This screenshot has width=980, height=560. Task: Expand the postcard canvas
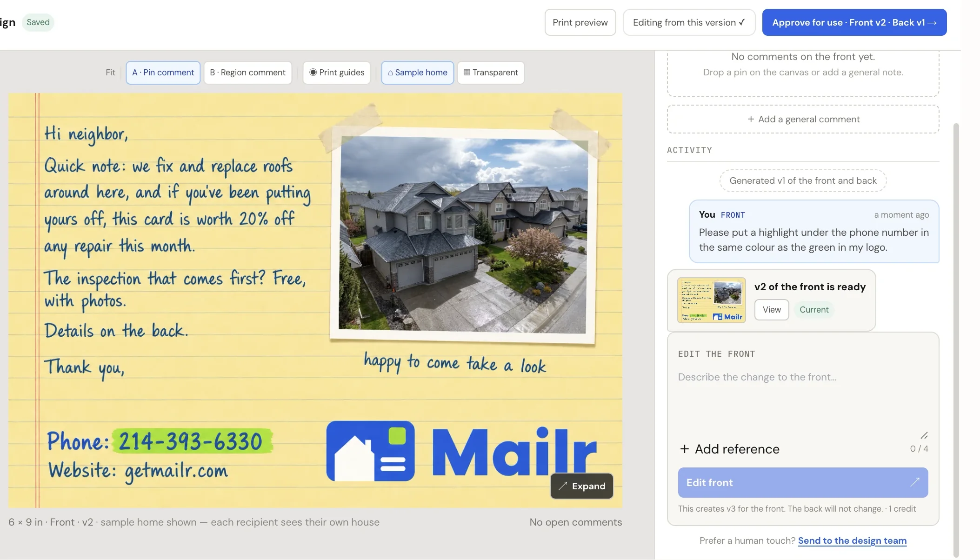click(x=581, y=486)
